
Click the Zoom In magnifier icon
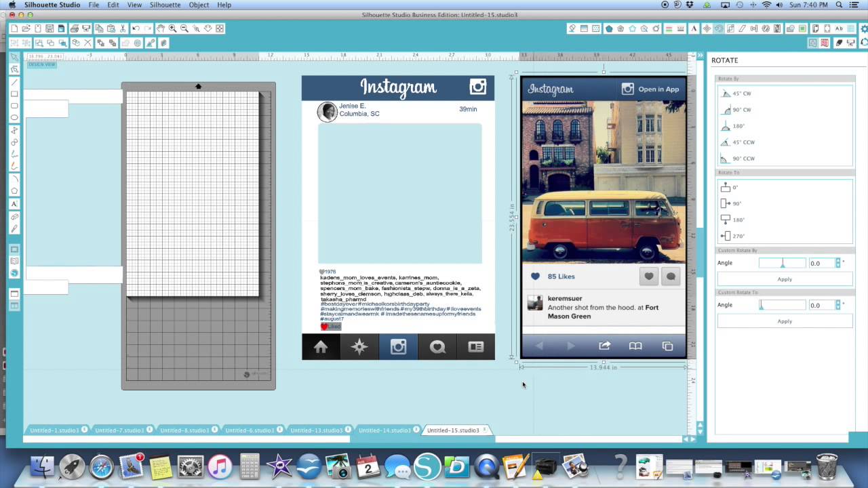point(172,28)
